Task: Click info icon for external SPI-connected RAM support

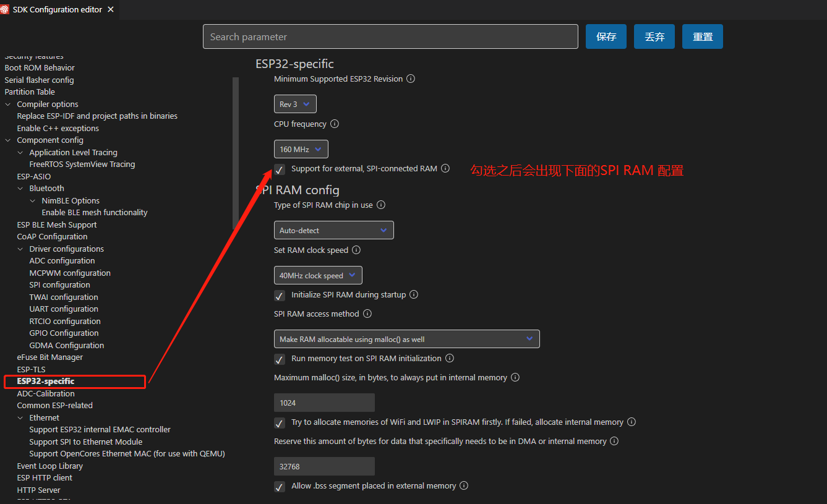Action: (x=445, y=168)
